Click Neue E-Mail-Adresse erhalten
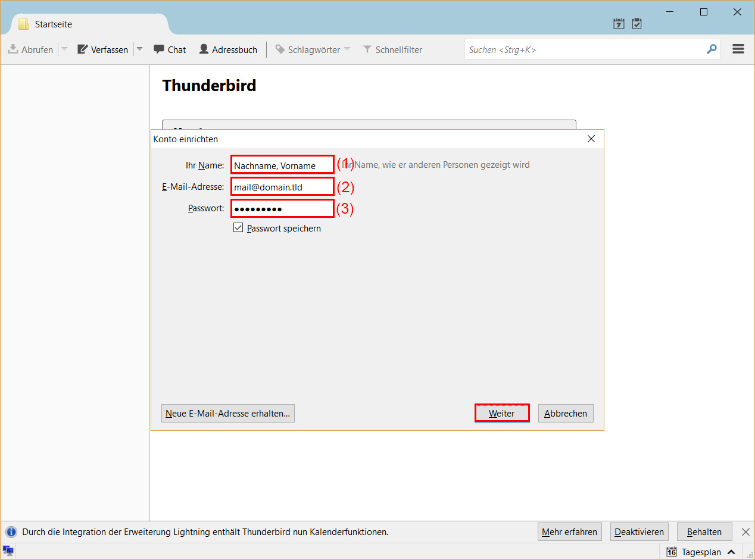This screenshot has width=755, height=560. 227,413
